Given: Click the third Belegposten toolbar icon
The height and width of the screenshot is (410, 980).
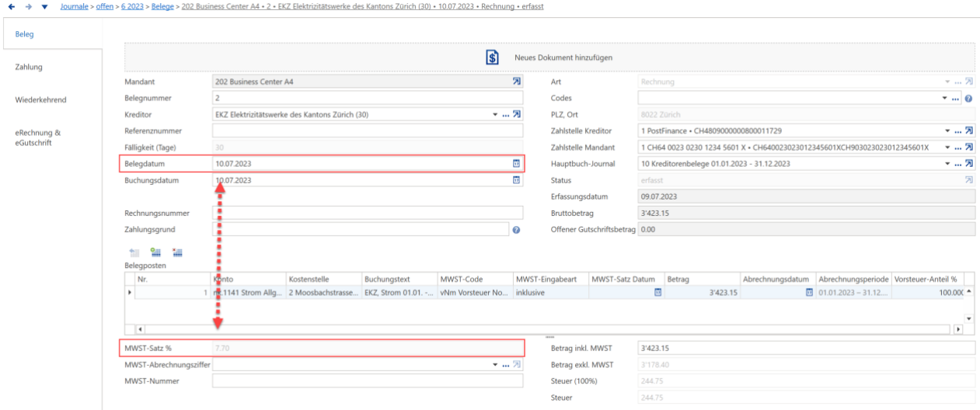Looking at the screenshot, I should pyautogui.click(x=177, y=252).
